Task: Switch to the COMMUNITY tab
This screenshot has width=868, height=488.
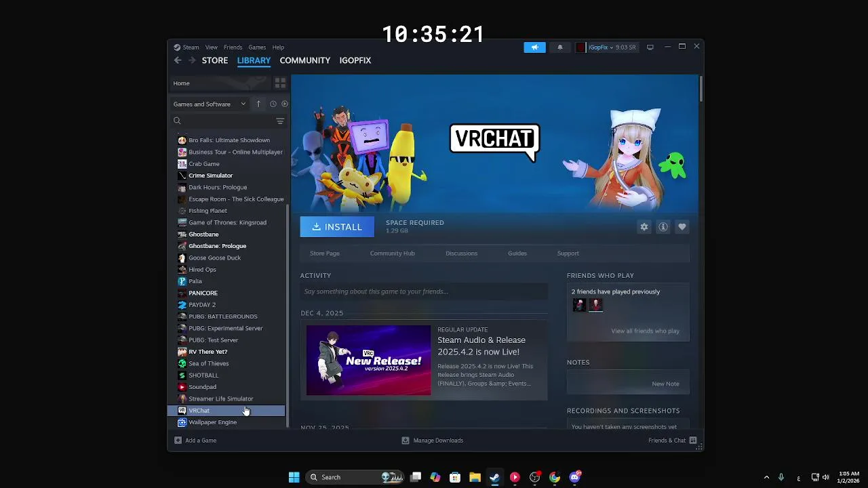Action: [x=305, y=60]
